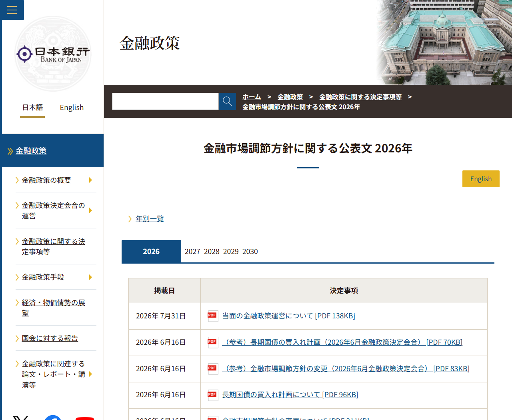Open 金融政策に関する決定事項等 breadcrumb link

[360, 97]
